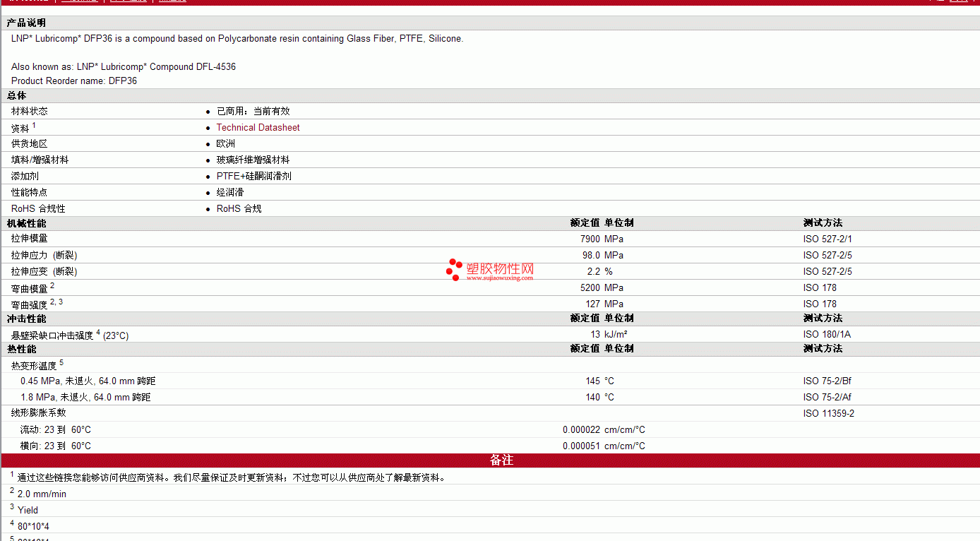Screen dimensions: 980x541
Task: Click the 额定值 header in 机械性能 row
Action: tap(585, 223)
